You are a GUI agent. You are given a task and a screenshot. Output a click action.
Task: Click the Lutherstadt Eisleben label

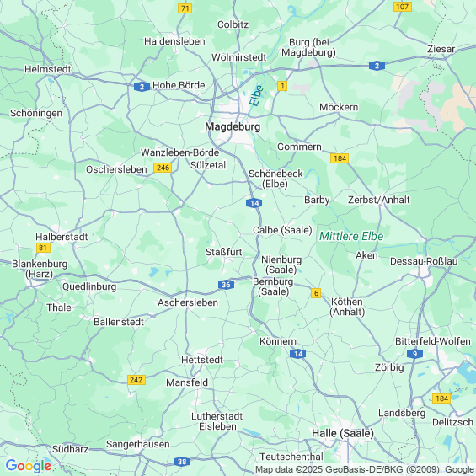pyautogui.click(x=217, y=421)
